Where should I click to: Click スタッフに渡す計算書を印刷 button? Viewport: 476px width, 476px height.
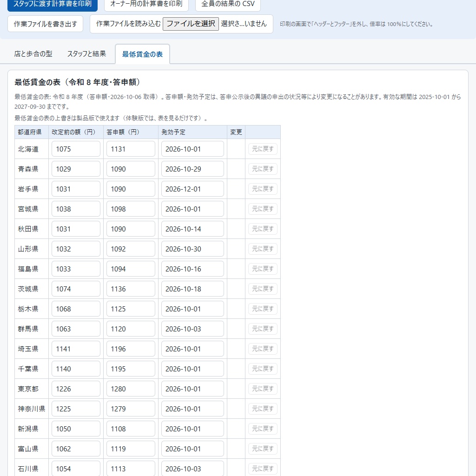tap(52, 4)
